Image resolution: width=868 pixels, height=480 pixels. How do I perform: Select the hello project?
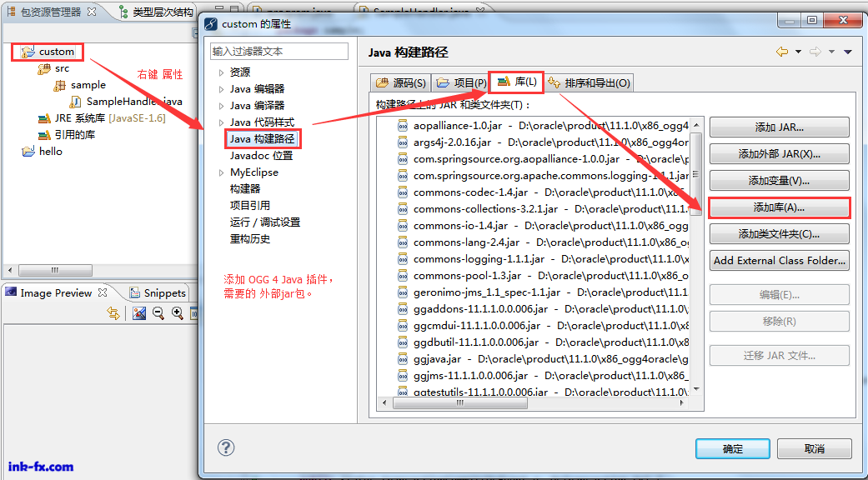[x=50, y=152]
